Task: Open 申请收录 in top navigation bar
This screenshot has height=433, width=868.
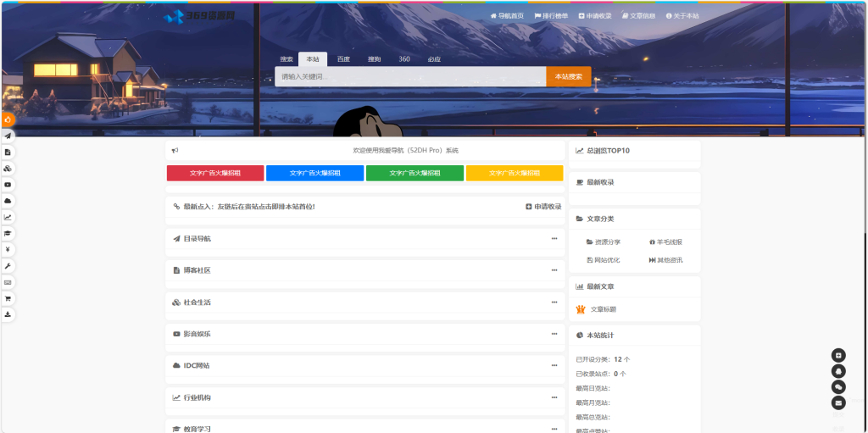Action: (595, 16)
